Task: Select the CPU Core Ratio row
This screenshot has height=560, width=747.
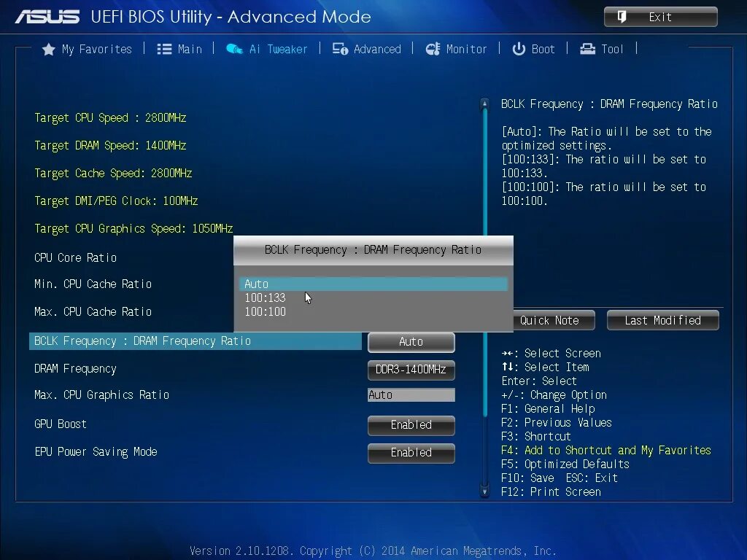Action: click(x=75, y=257)
